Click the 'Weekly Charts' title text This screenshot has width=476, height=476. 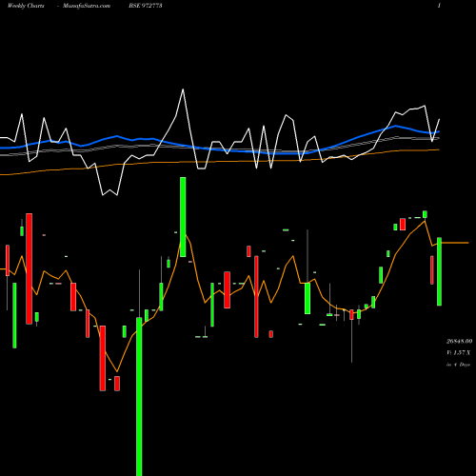point(26,6)
